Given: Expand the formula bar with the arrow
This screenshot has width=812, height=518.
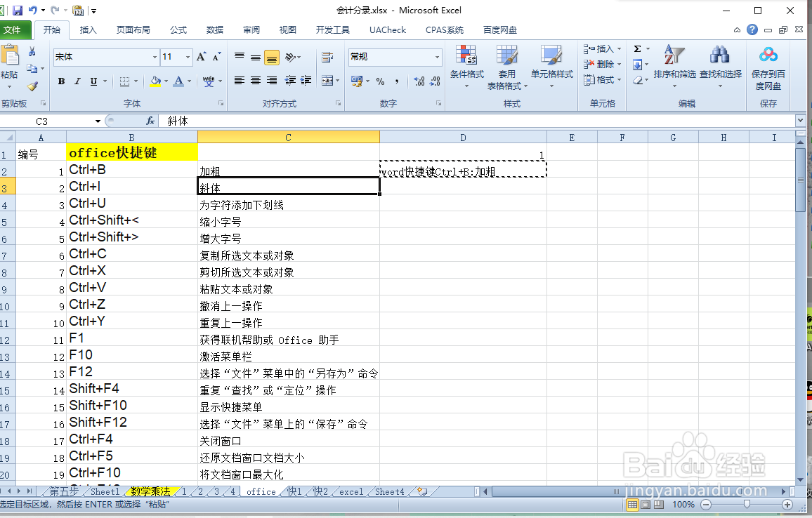Looking at the screenshot, I should tap(800, 121).
